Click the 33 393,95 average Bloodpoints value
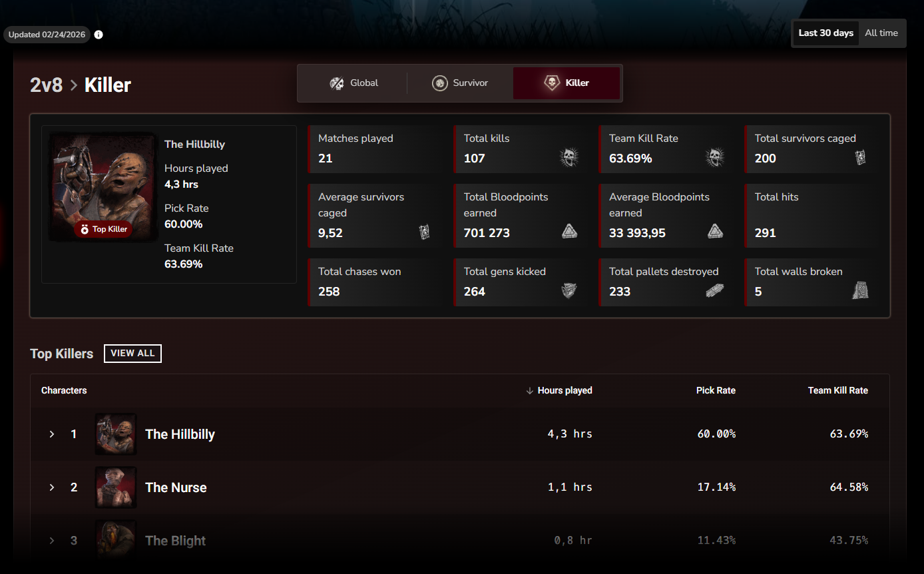The image size is (924, 574). click(637, 233)
